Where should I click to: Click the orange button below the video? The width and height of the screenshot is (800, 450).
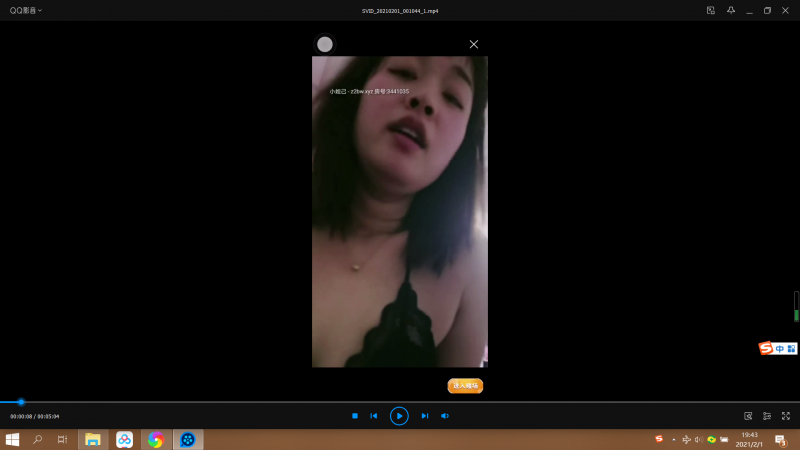(x=465, y=385)
